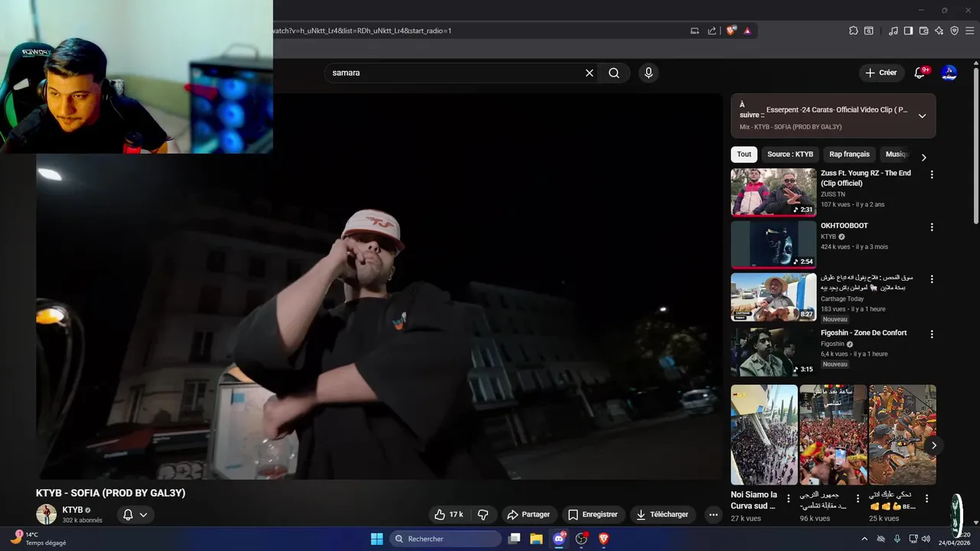Click the Créer button
Image resolution: width=980 pixels, height=551 pixels.
pos(881,73)
